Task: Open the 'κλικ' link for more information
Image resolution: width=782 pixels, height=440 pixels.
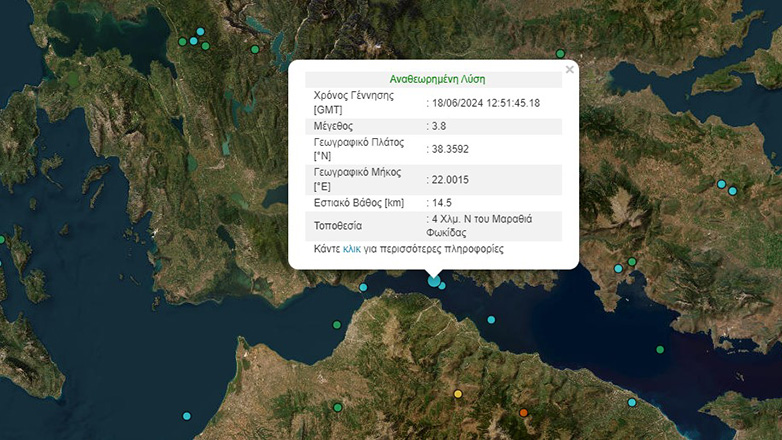Action: coord(352,248)
